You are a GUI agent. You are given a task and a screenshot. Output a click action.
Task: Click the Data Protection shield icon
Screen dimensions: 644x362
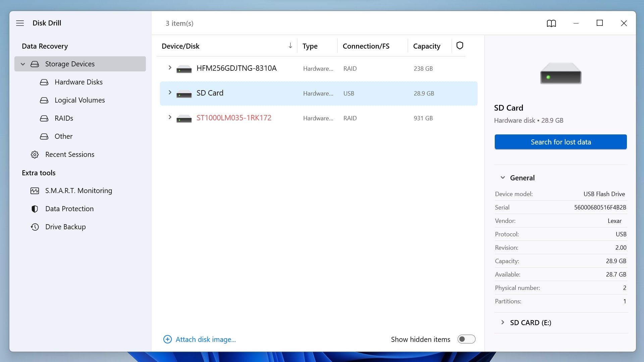35,209
